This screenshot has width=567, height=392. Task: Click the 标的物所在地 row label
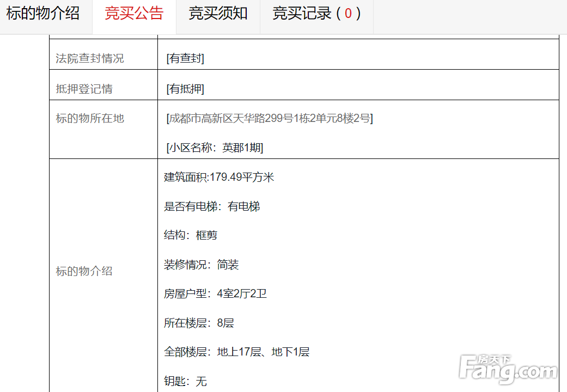90,118
